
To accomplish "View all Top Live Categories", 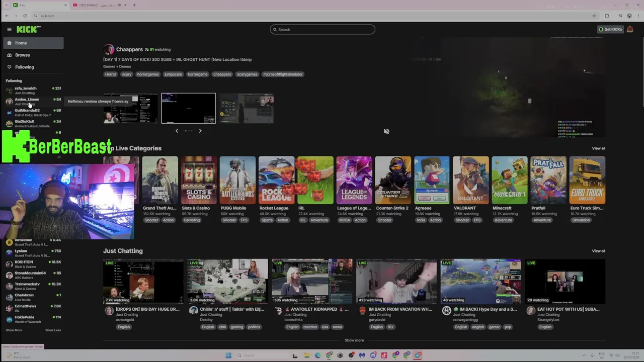I will click(599, 148).
